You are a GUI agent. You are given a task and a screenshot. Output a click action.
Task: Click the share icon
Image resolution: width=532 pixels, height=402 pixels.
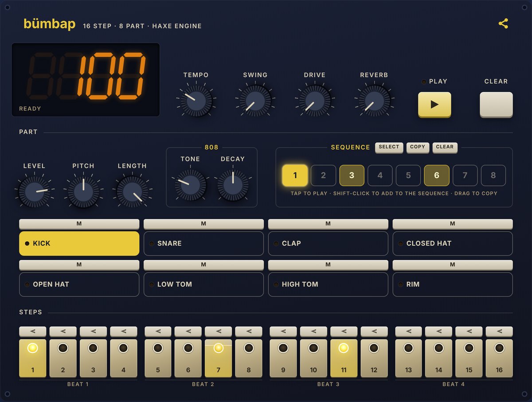coord(503,23)
